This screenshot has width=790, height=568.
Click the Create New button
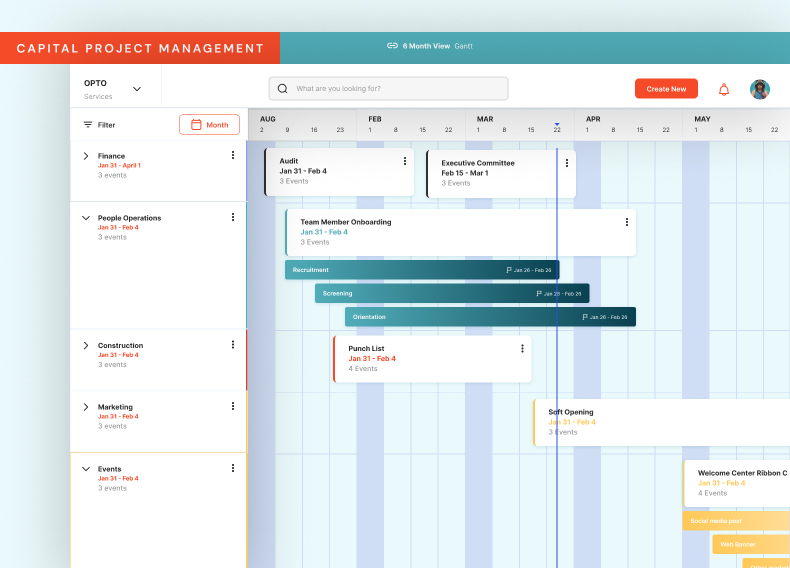[666, 89]
